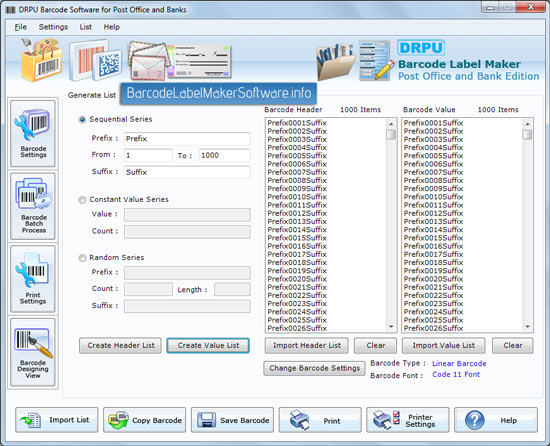Click the Constant Value Series Value field

pyautogui.click(x=187, y=215)
